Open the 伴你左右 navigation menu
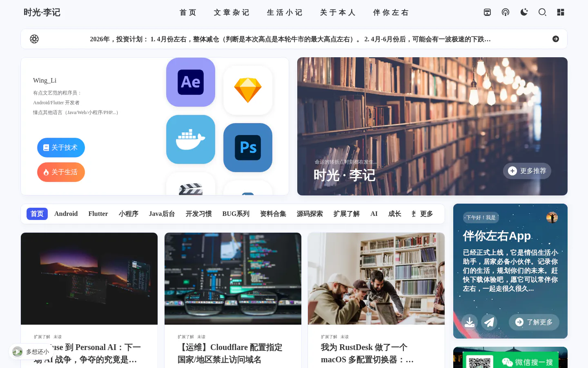 (391, 12)
